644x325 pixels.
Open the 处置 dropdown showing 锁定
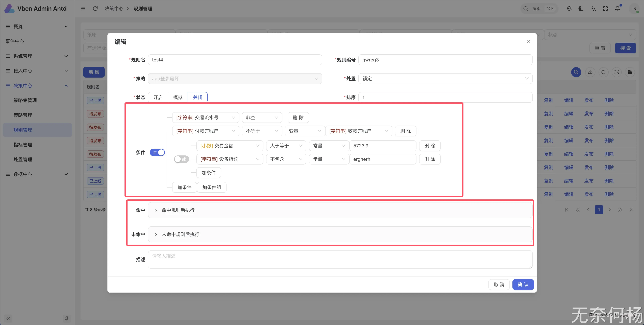(445, 79)
